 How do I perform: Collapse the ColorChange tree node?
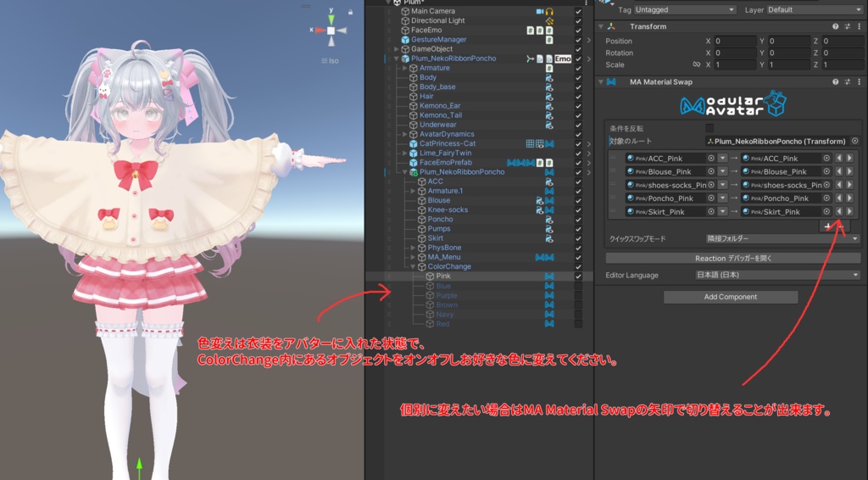(413, 267)
